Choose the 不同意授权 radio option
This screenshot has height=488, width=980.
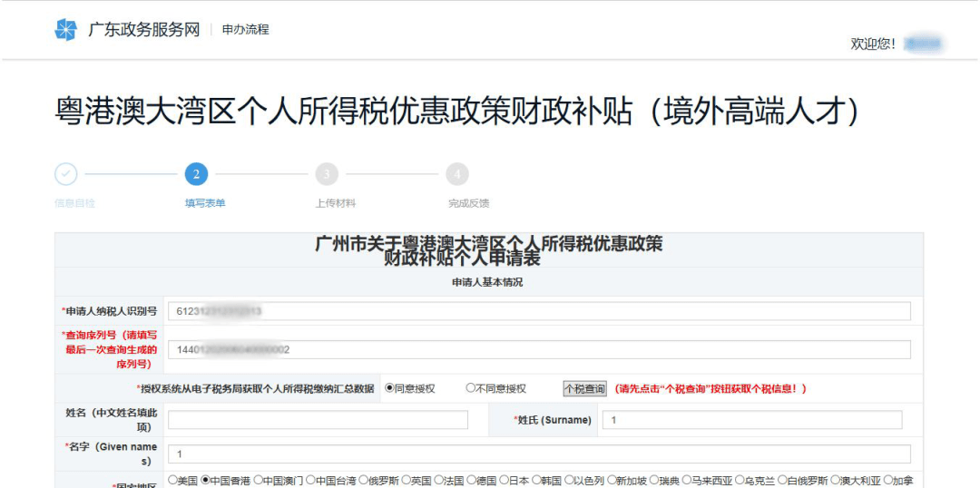(x=470, y=388)
